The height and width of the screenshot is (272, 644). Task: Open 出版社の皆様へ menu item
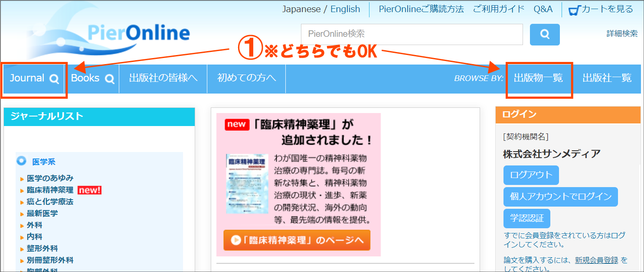pos(163,78)
